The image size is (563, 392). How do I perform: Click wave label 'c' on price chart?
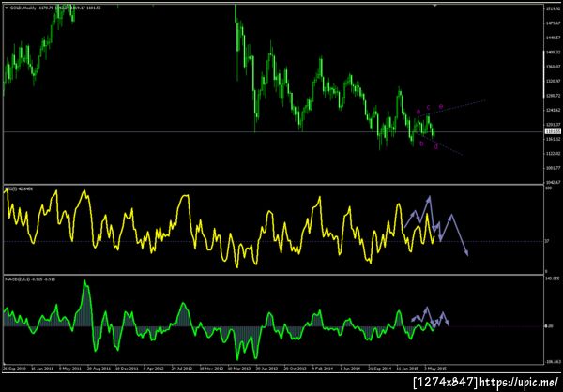(x=428, y=107)
